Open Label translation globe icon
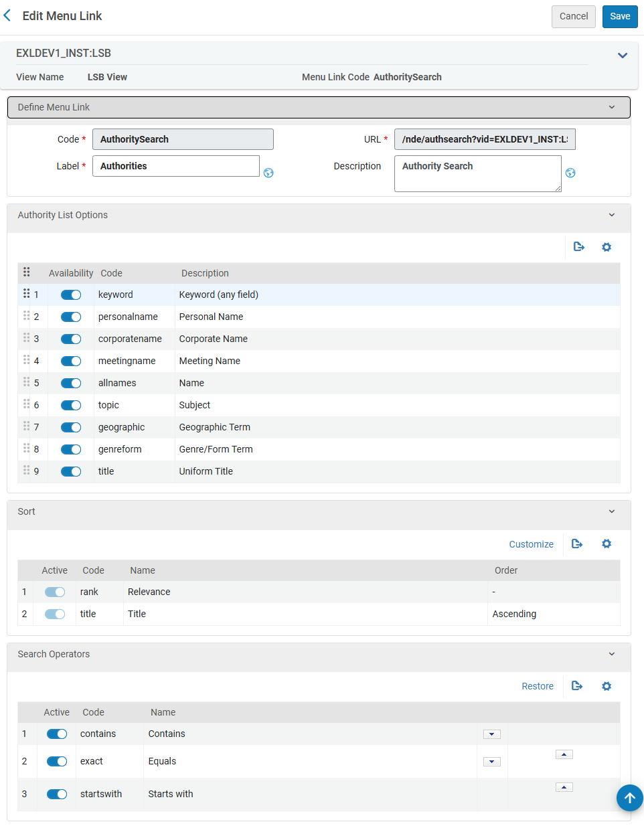Screen dimensions: 644x830 [268, 173]
